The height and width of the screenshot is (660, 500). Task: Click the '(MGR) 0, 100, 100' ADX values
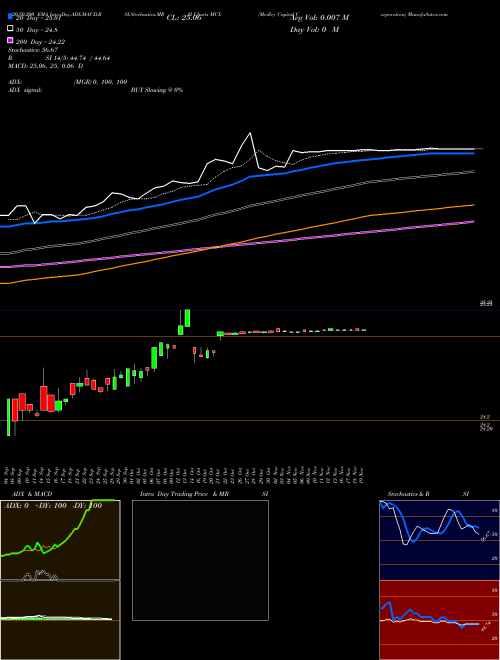coord(100,82)
